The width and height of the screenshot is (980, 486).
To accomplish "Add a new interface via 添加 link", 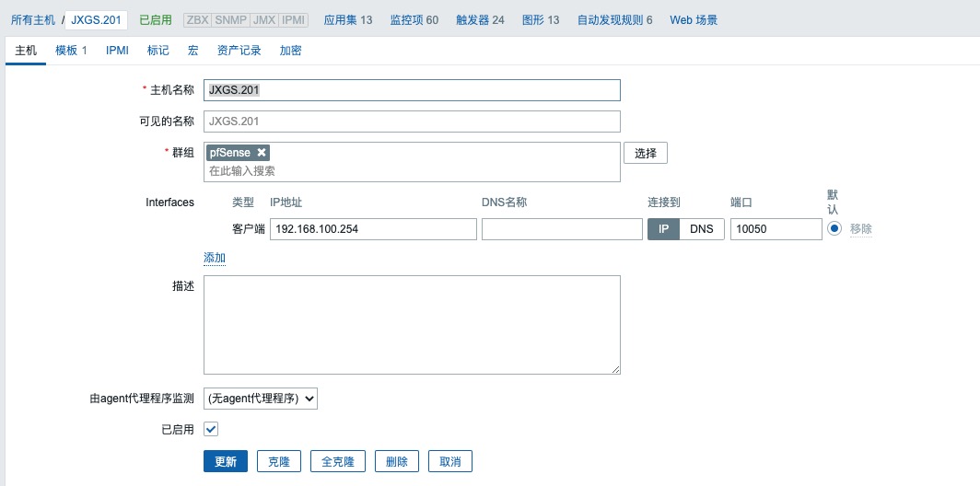I will (215, 258).
